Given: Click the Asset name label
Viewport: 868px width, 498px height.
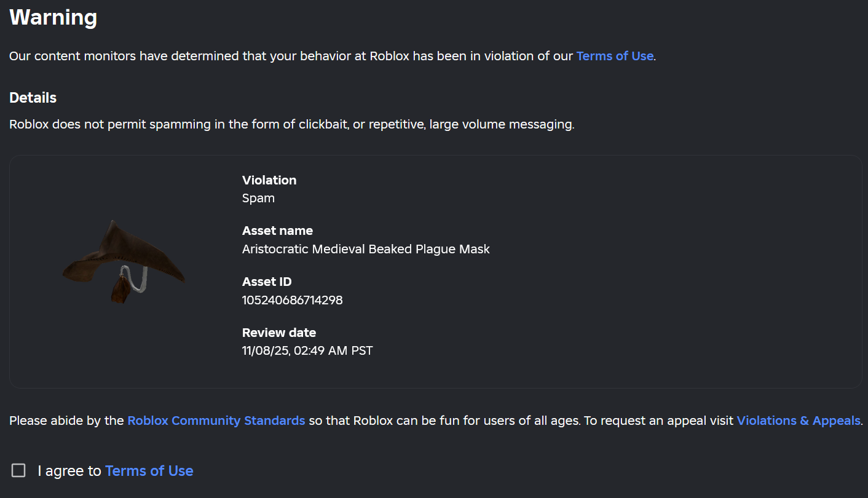Looking at the screenshot, I should point(277,231).
